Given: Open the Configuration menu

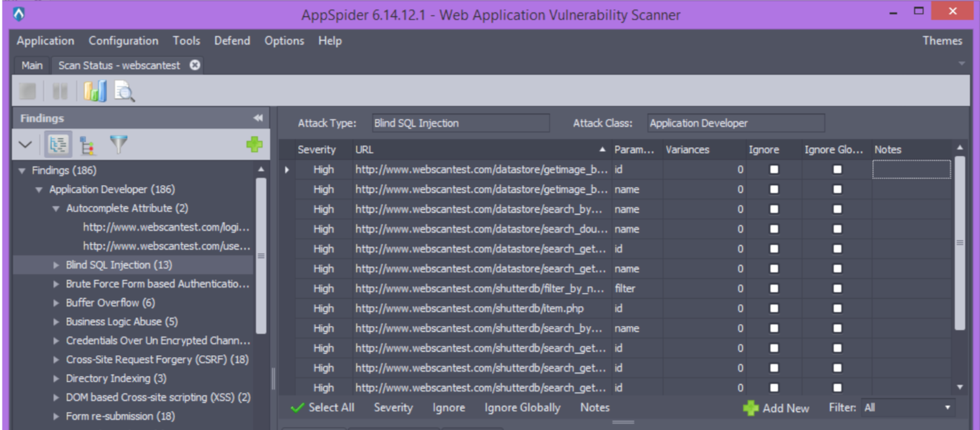Looking at the screenshot, I should point(123,41).
